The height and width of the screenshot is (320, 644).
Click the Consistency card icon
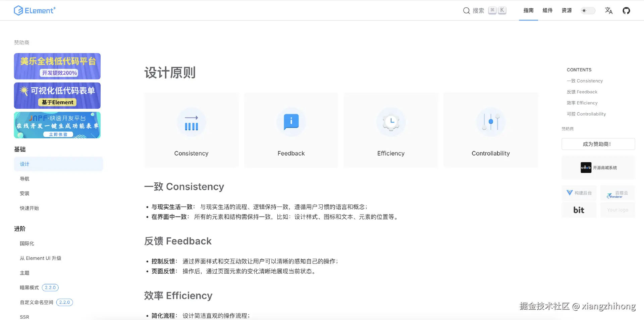[x=192, y=122]
